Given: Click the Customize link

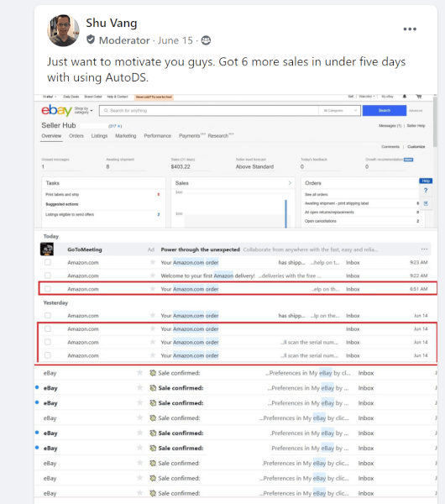Looking at the screenshot, I should [416, 146].
